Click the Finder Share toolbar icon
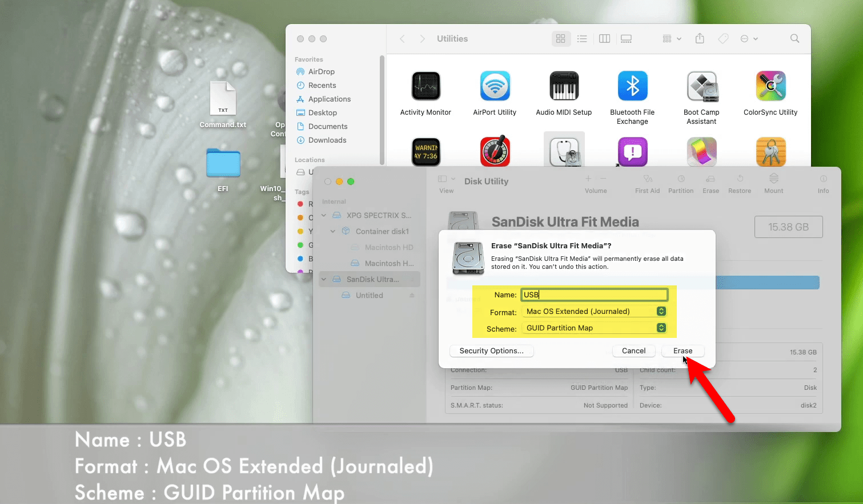 [x=700, y=39]
